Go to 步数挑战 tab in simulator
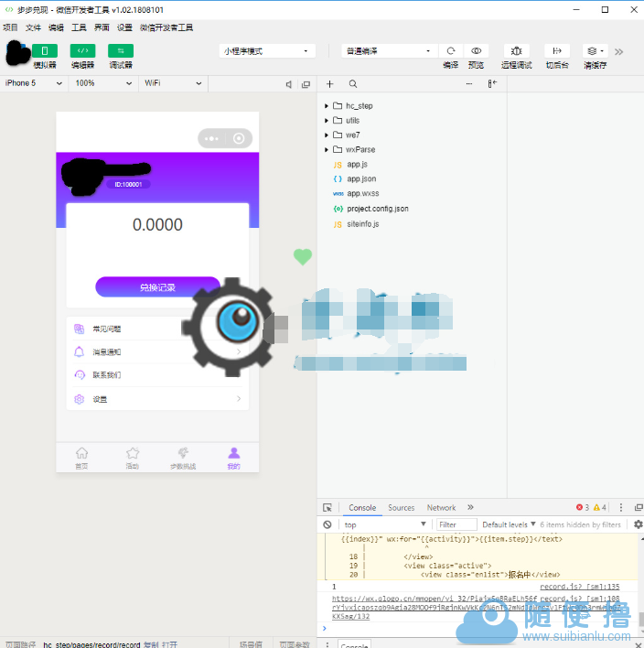644x648 pixels. 183,458
